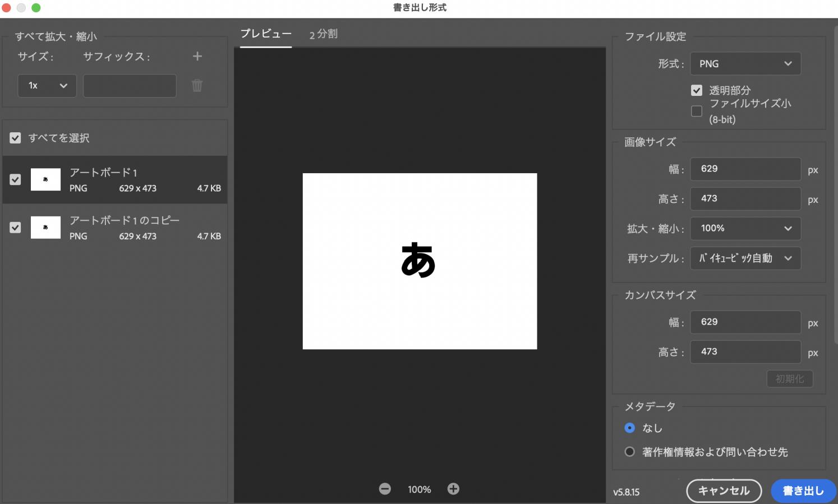
Task: Select 著作権情報および問い合わせ先 metadata option
Action: coord(629,452)
